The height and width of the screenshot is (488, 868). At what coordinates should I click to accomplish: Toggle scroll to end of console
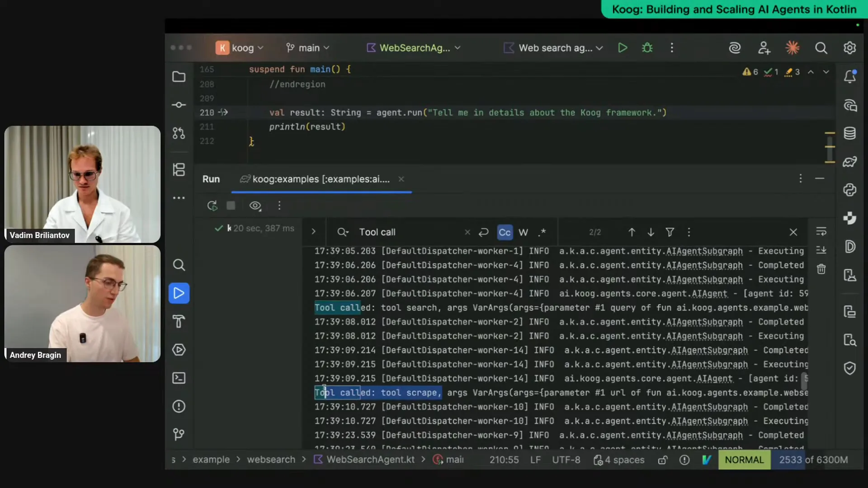point(821,250)
